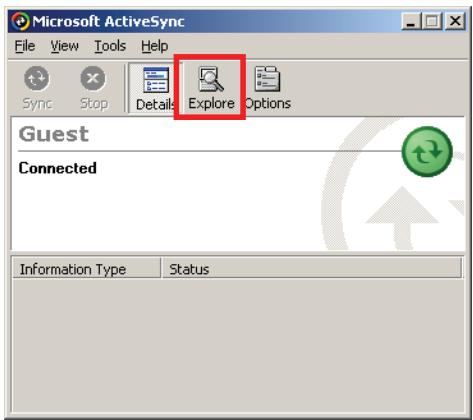Click the Connected status text
473x420 pixels.
pos(58,168)
